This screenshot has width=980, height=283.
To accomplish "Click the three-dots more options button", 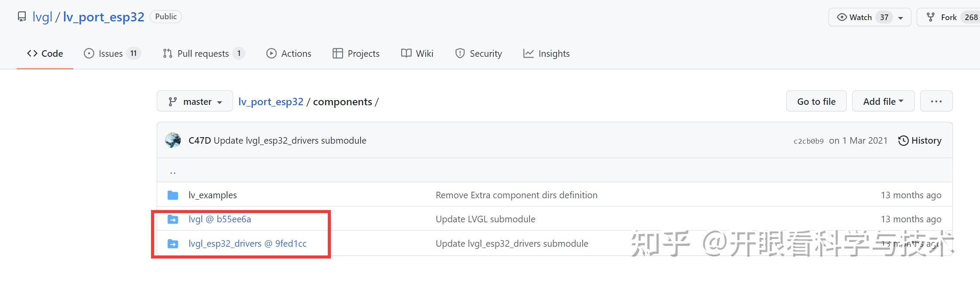I will (x=936, y=101).
